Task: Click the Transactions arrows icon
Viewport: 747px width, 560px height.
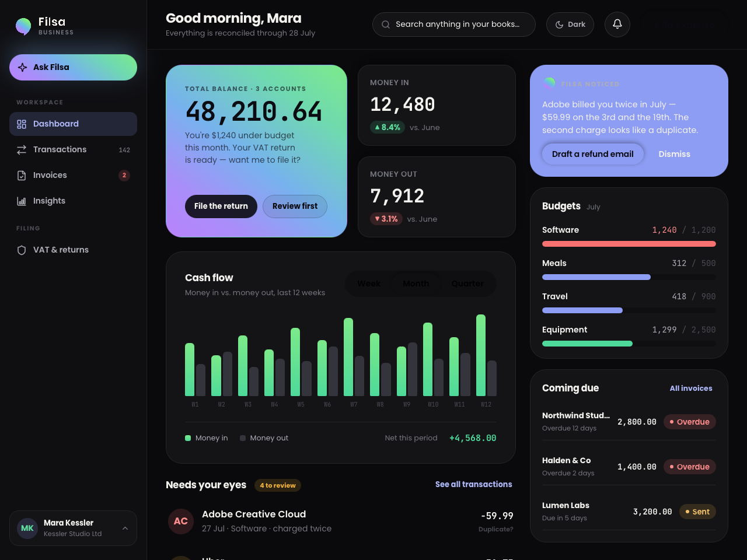Action: 22,150
